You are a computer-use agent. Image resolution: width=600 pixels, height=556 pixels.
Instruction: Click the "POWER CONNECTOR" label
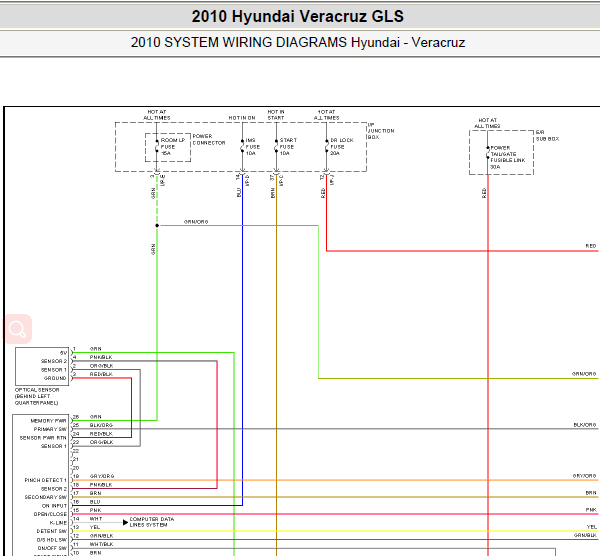209,139
